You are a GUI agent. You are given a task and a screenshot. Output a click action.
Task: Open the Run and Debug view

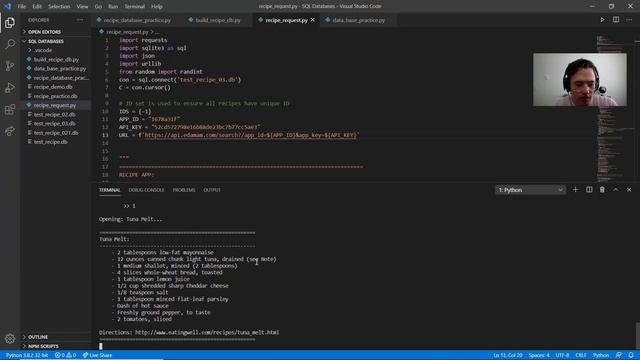coord(10,88)
